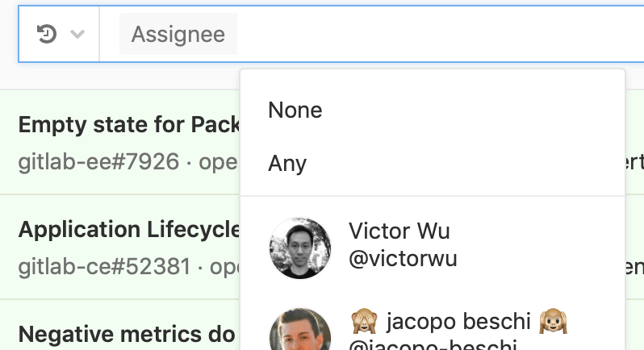Open the "Negative metrics do" issue
644x350 pixels.
point(127,333)
